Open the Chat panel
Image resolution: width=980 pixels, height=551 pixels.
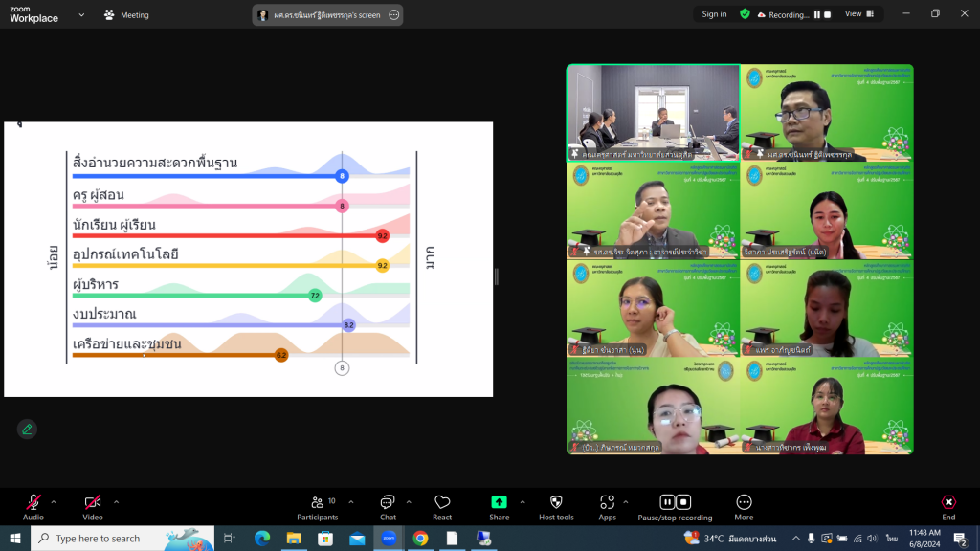[x=388, y=503]
